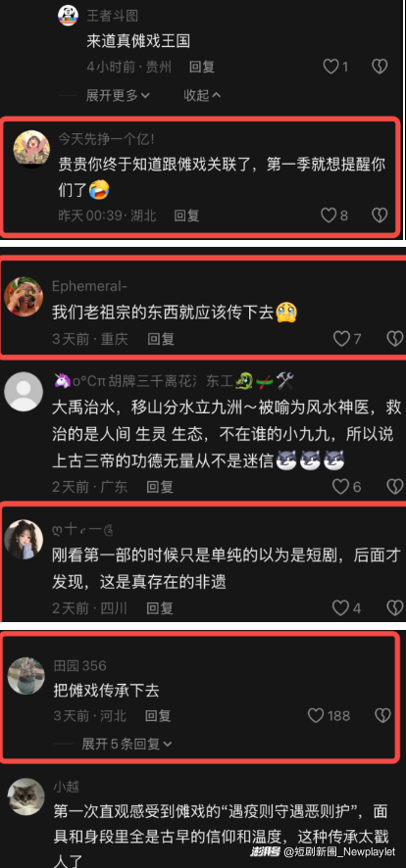Screen dimensions: 406x868
Task: Open Ephemeral- user avatar
Action: pos(23,296)
